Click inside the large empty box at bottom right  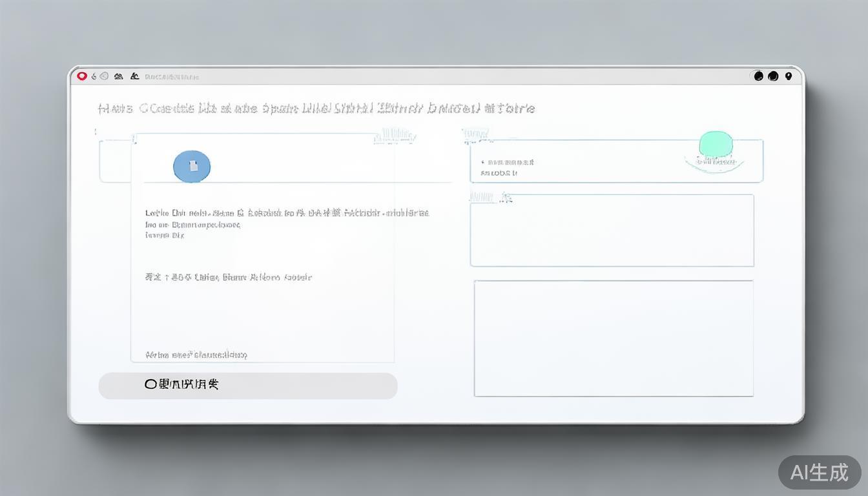614,338
